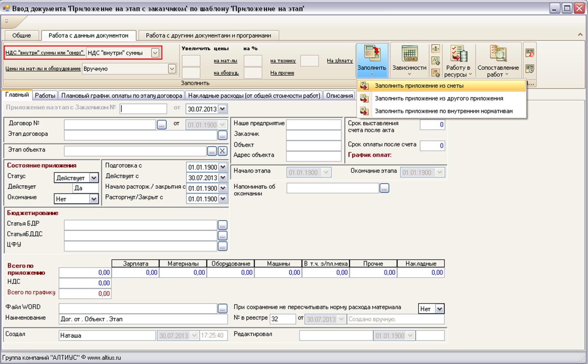Click the Заполнить ribbon button icon
The image size is (588, 364).
pyautogui.click(x=372, y=54)
